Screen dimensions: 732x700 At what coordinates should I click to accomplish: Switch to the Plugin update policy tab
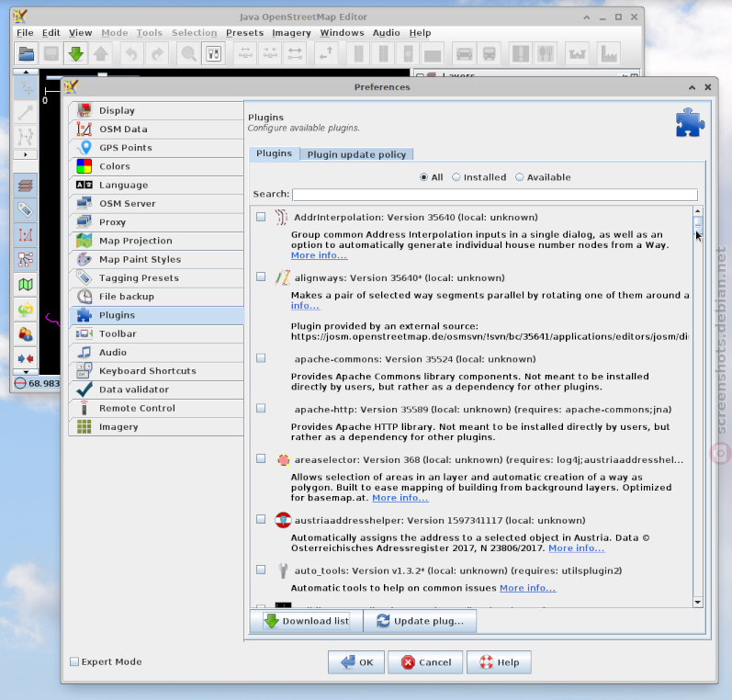356,154
